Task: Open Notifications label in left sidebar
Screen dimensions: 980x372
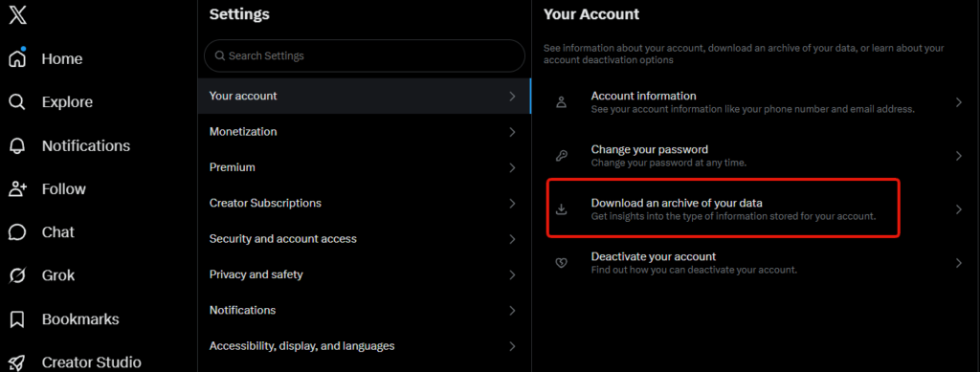Action: (x=86, y=146)
